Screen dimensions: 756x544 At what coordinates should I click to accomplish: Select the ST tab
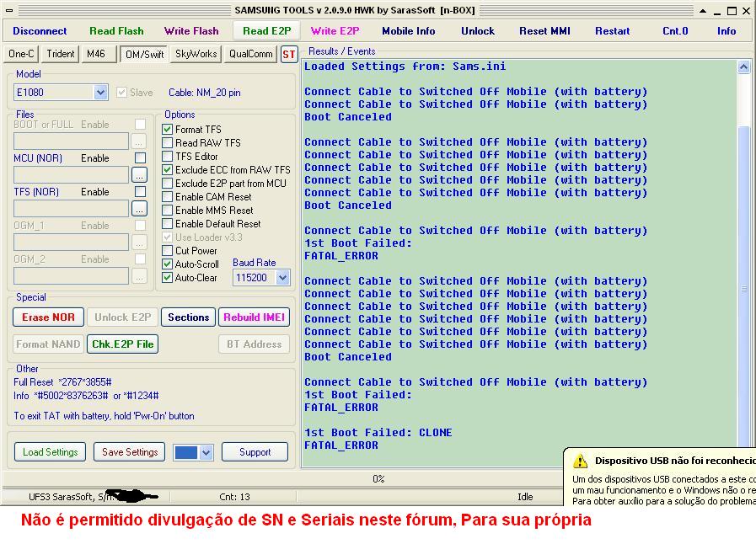coord(289,55)
